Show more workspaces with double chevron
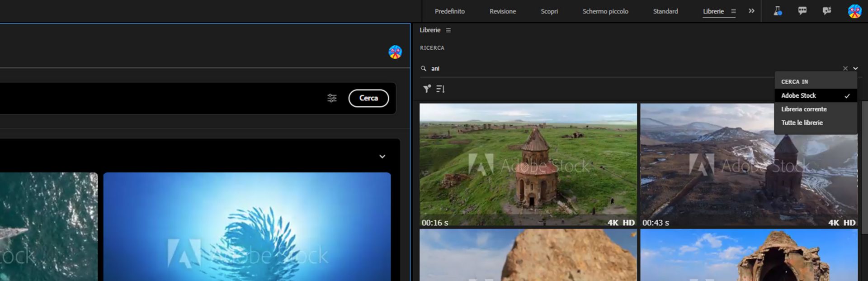The height and width of the screenshot is (281, 868). click(x=751, y=11)
